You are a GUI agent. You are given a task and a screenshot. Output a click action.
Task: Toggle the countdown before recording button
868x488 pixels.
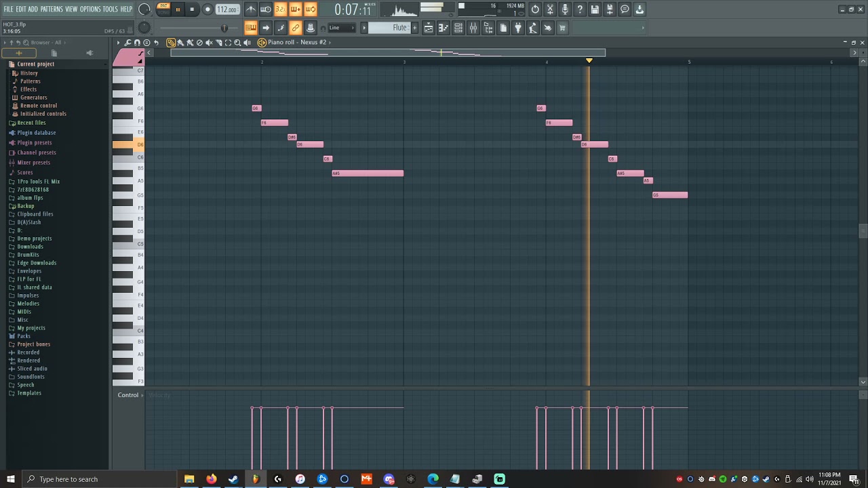pos(281,9)
